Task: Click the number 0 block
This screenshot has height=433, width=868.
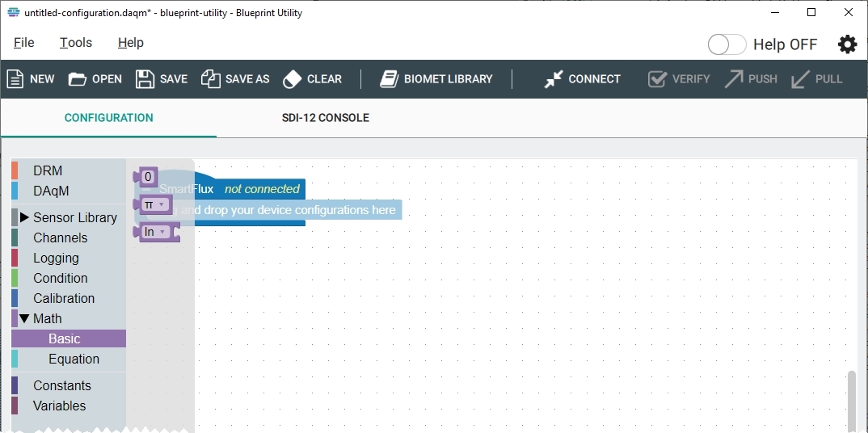Action: click(x=146, y=177)
